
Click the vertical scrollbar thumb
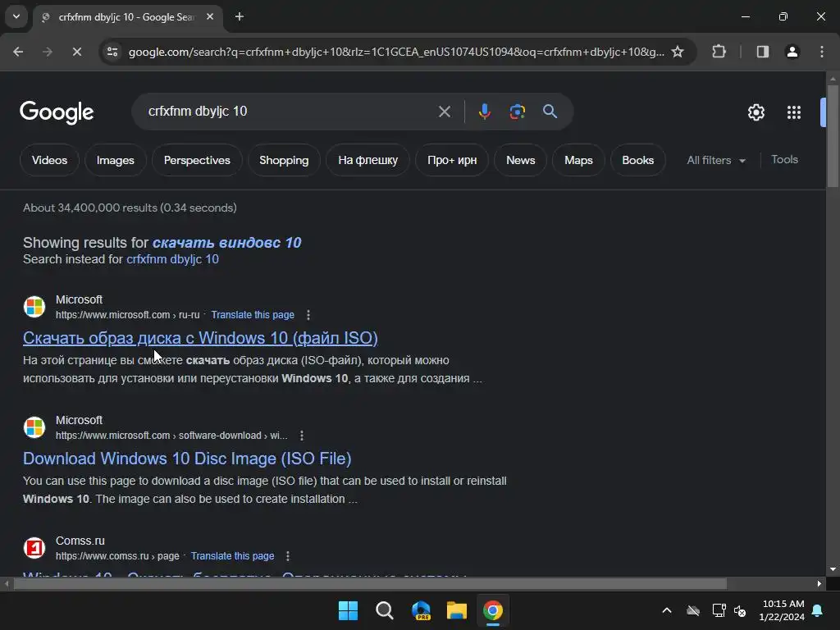click(833, 135)
